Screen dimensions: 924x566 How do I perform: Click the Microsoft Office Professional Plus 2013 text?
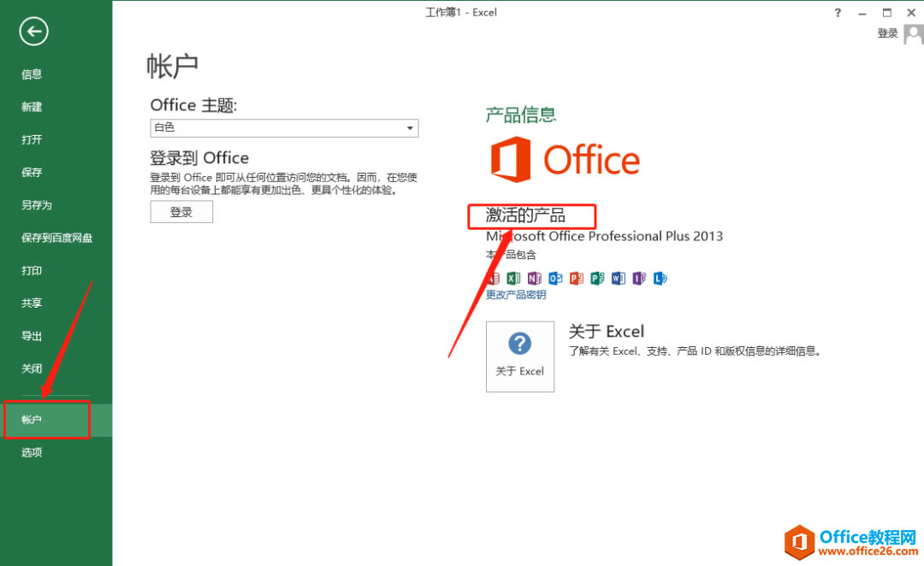(x=604, y=236)
